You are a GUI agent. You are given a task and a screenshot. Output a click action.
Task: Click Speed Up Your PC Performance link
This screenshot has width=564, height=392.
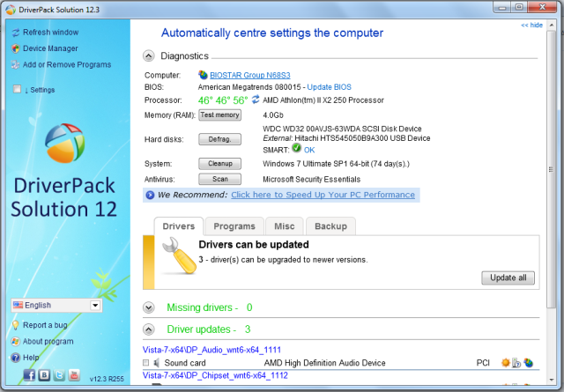pyautogui.click(x=323, y=195)
